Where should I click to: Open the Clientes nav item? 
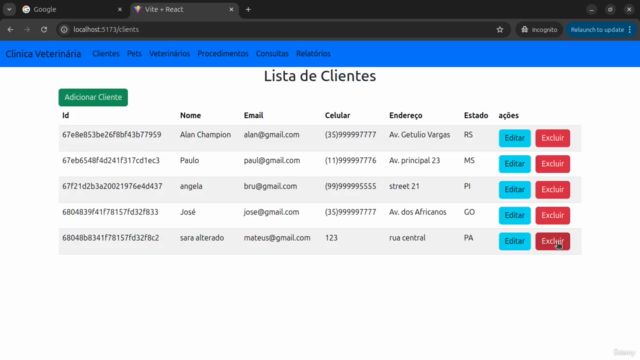(106, 53)
